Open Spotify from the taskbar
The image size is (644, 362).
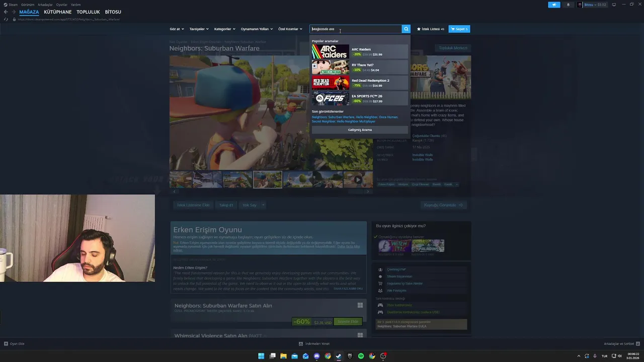(x=361, y=356)
